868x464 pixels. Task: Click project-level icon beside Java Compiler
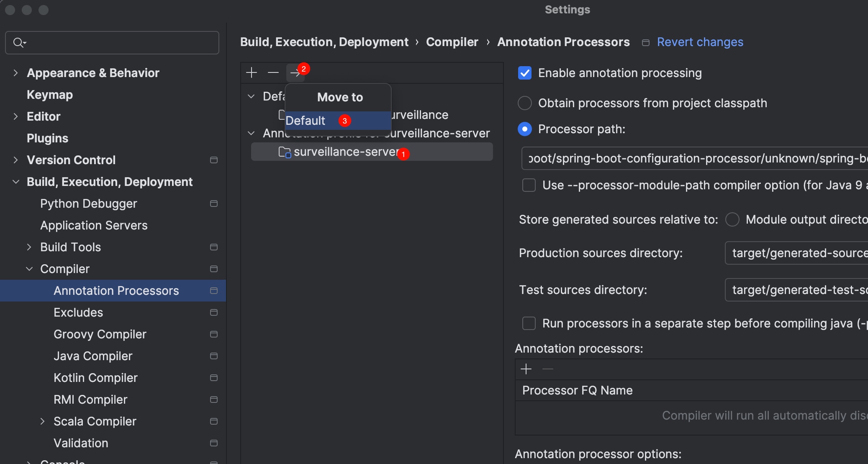coord(214,356)
